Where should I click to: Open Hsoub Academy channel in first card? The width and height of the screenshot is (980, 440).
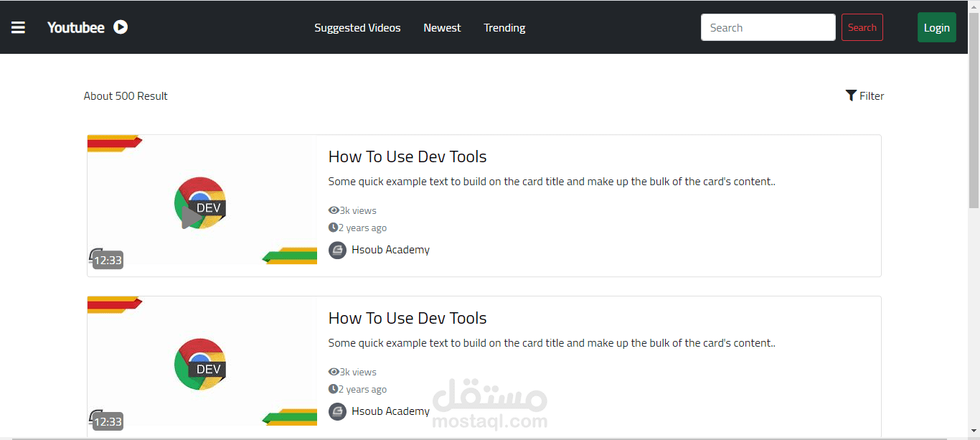tap(390, 250)
